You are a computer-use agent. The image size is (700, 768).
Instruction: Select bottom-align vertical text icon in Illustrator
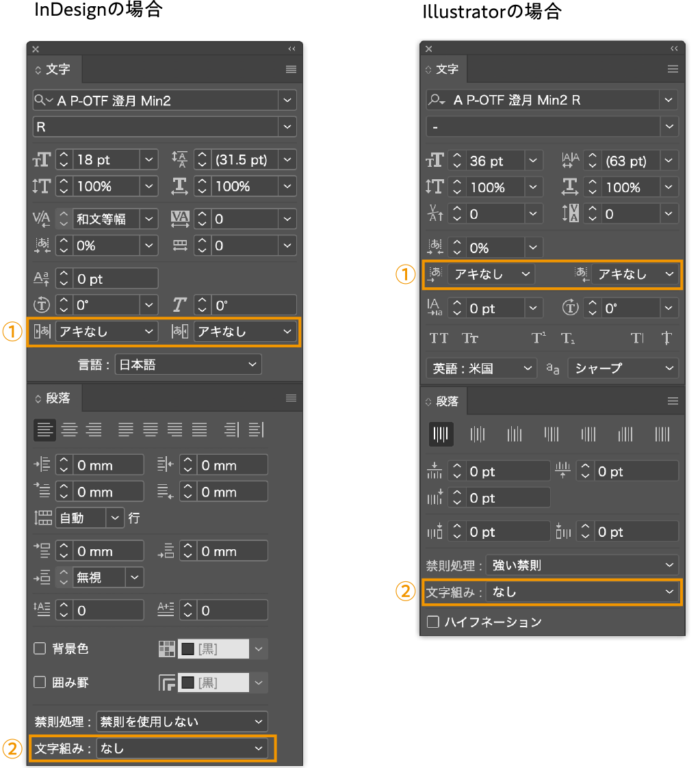(x=515, y=434)
